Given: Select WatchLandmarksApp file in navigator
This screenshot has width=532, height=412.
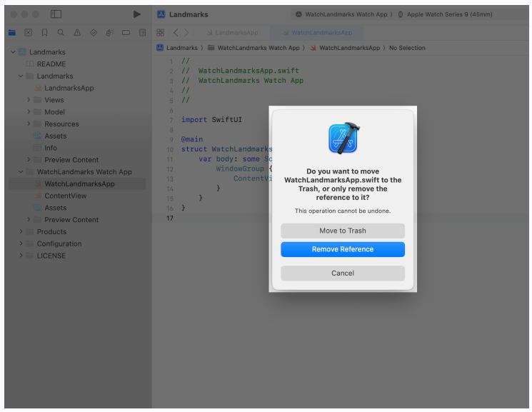Looking at the screenshot, I should [x=77, y=184].
